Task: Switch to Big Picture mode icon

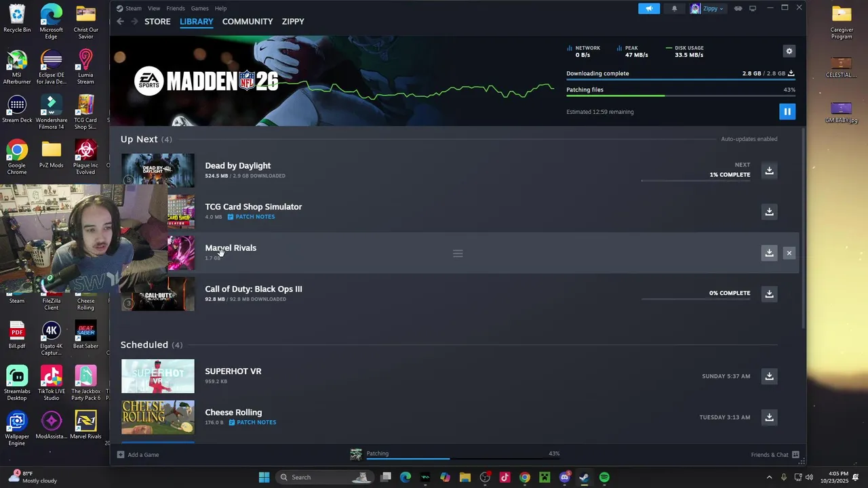Action: pos(753,9)
